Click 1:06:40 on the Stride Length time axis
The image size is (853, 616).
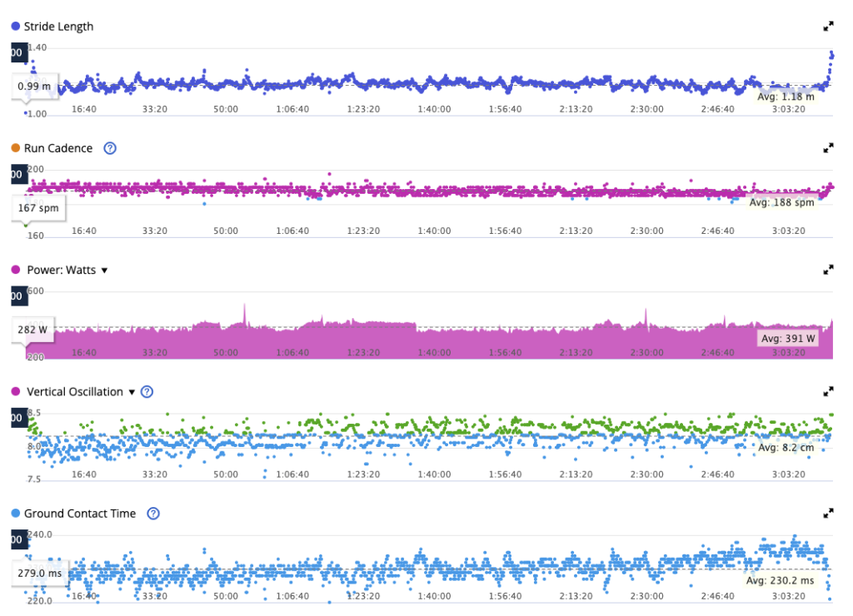(292, 109)
